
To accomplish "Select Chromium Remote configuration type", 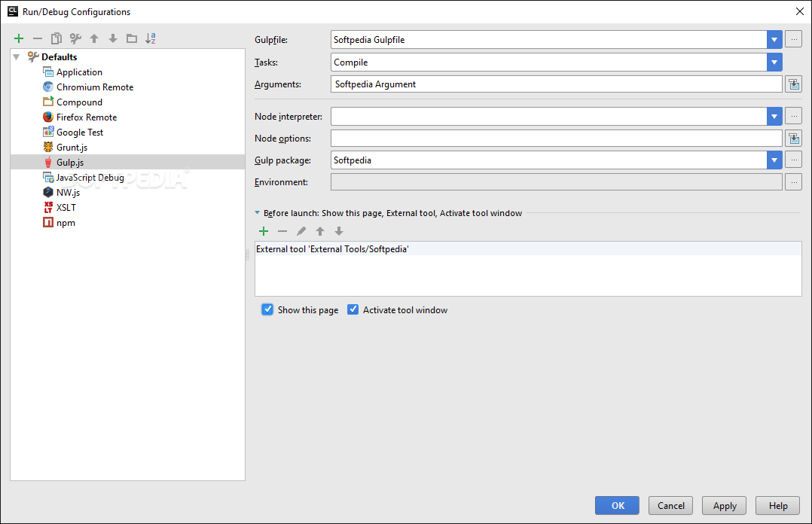I will pos(95,87).
